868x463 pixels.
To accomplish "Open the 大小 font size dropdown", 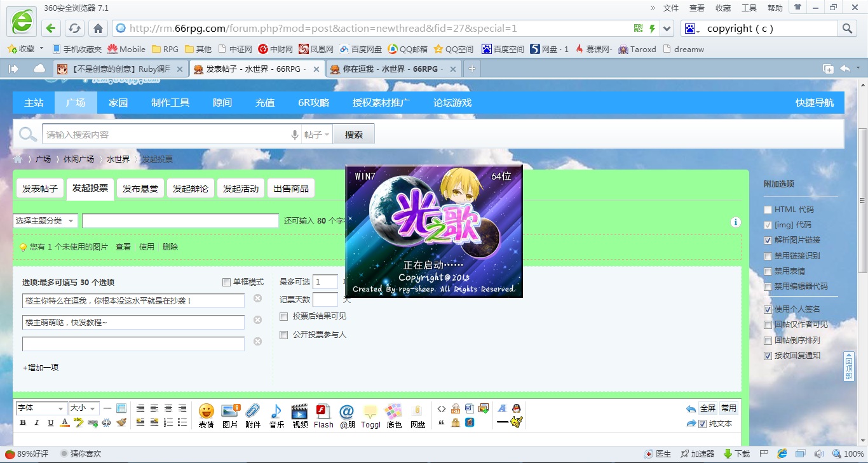I will point(84,408).
